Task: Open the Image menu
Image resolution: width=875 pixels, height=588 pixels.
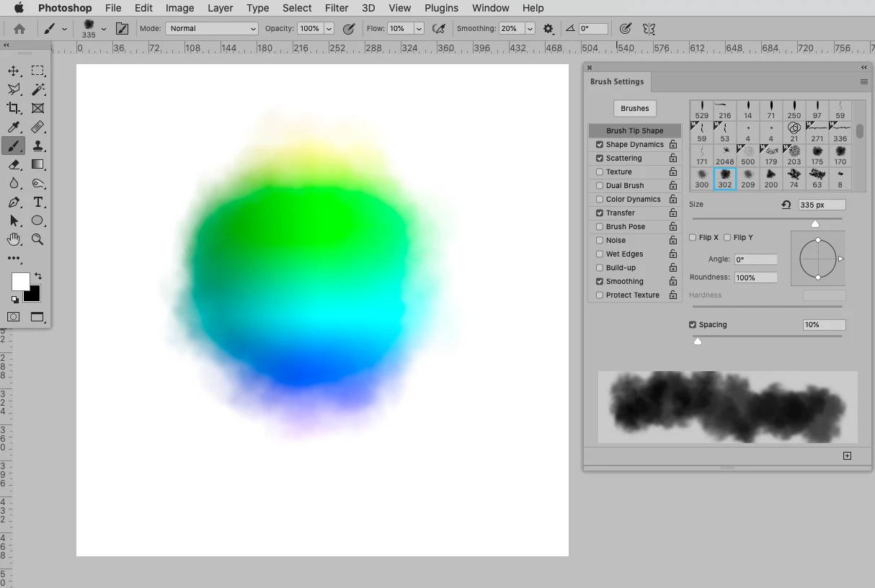Action: click(x=179, y=8)
